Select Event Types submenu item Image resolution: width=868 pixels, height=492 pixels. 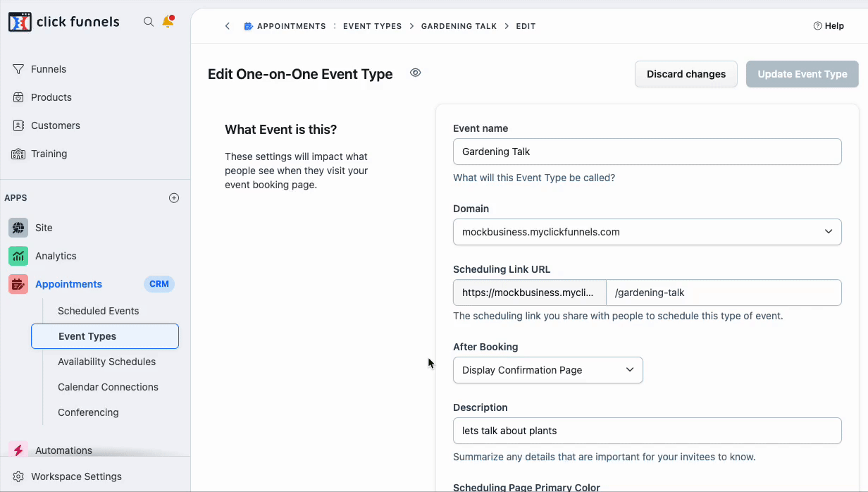(105, 336)
